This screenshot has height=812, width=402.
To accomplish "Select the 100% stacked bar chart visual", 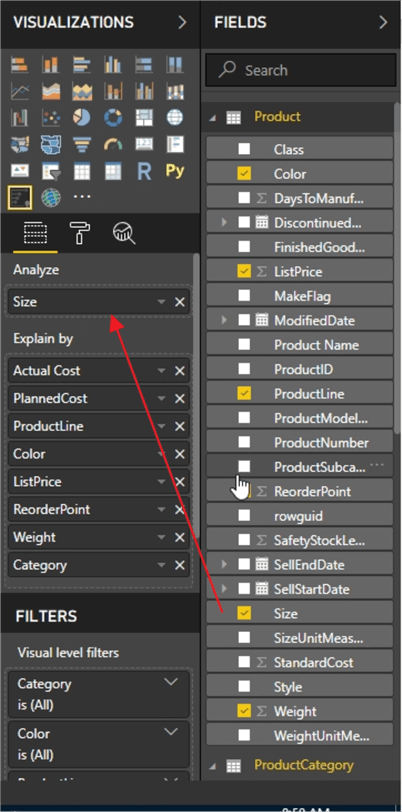I will click(144, 65).
